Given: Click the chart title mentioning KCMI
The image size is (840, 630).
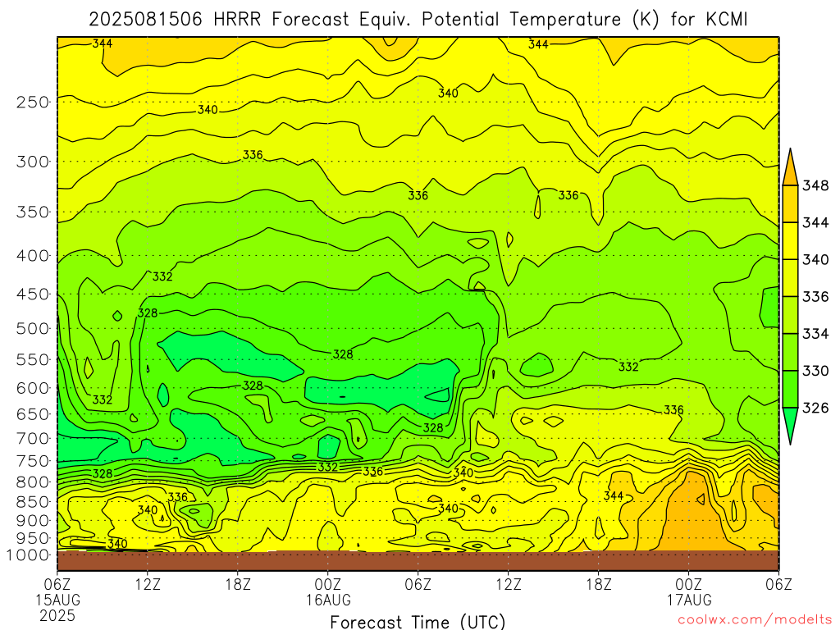Looking at the screenshot, I should point(418,20).
